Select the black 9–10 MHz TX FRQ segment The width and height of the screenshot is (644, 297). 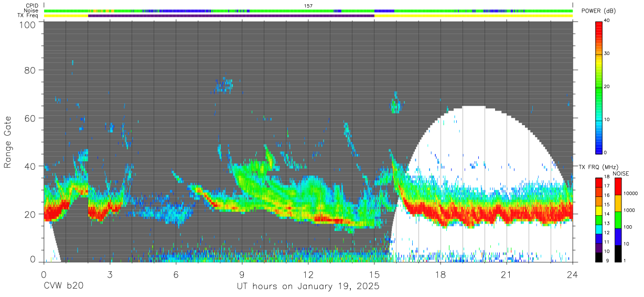tap(599, 257)
